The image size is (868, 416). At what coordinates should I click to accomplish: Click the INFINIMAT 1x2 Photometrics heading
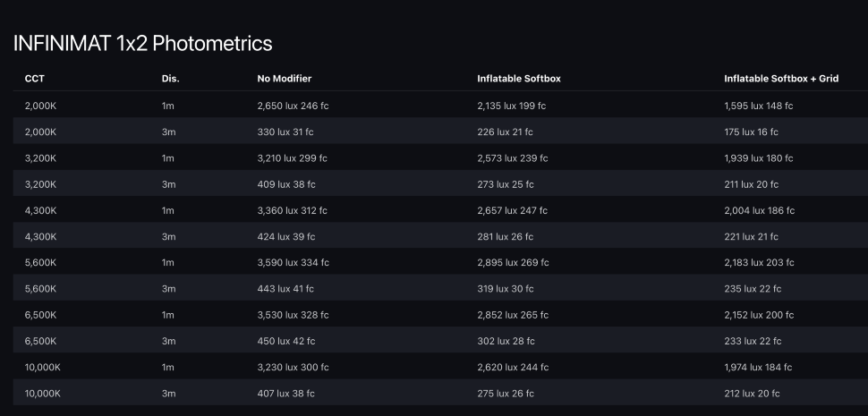point(142,43)
